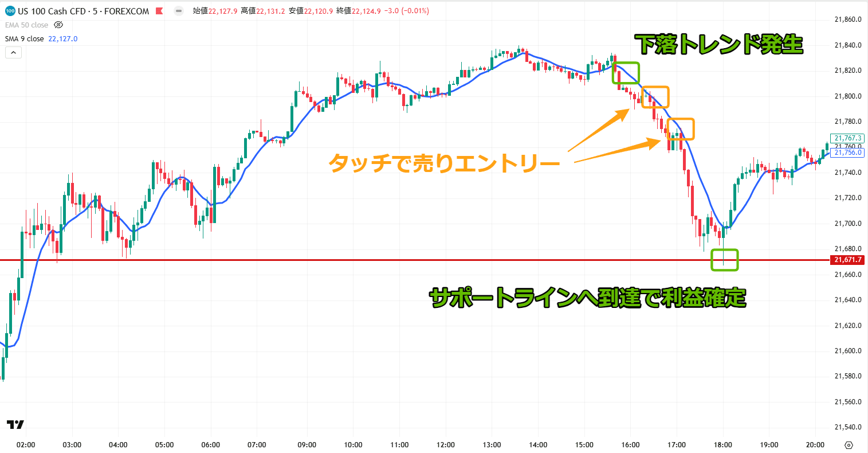Click the blue price label 21,756.0
The height and width of the screenshot is (453, 868).
coord(848,153)
